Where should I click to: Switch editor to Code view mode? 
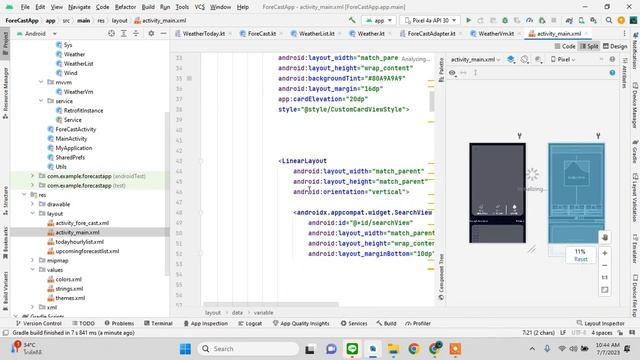click(565, 47)
